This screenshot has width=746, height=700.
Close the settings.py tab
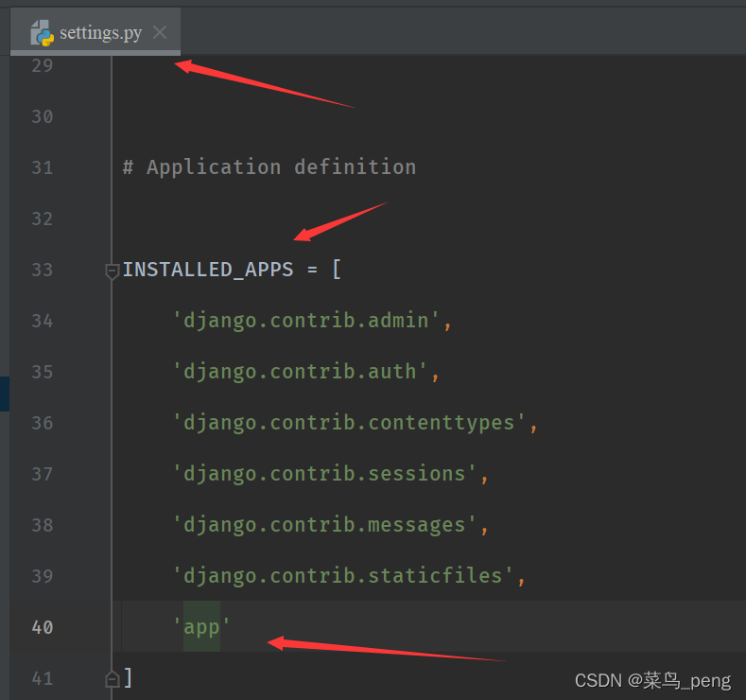click(160, 32)
